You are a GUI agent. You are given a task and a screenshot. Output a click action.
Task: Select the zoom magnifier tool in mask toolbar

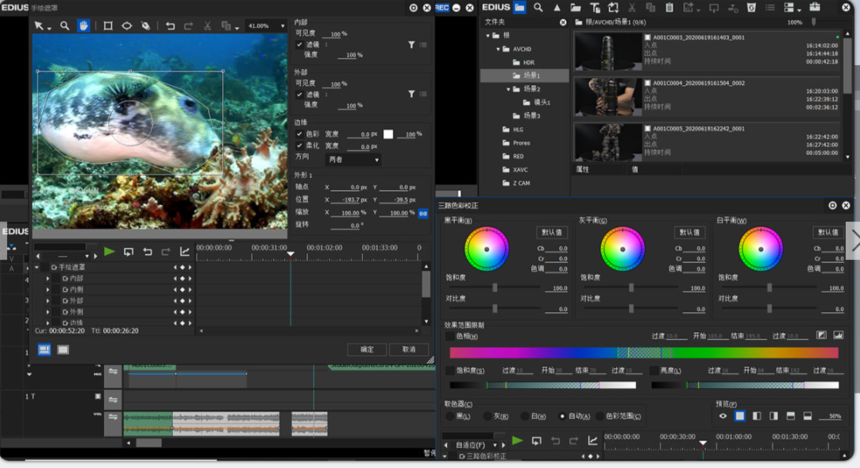tap(65, 26)
